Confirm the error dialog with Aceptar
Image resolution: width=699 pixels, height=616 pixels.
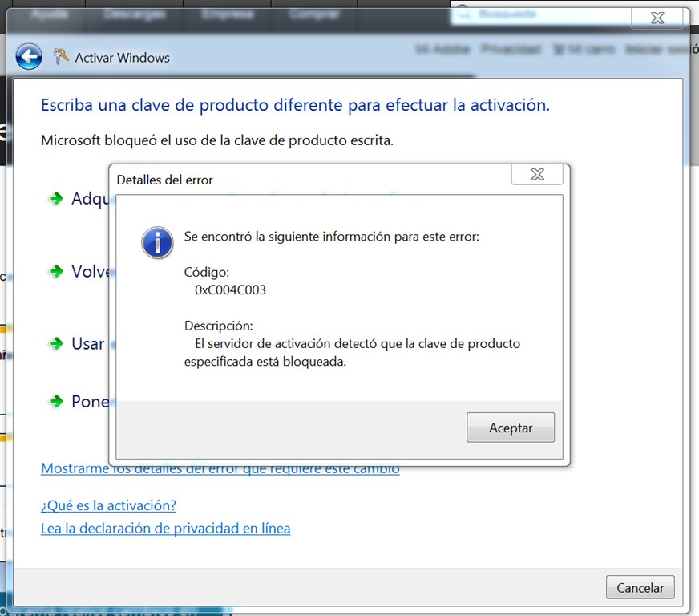511,428
